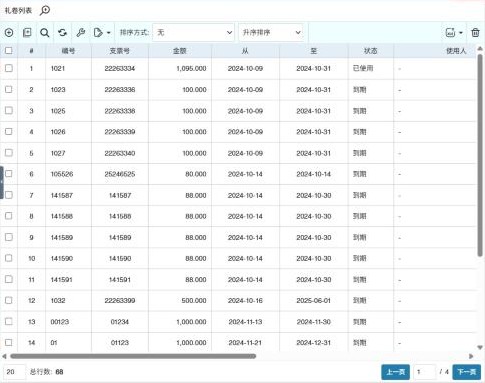
Task: Click the refresh list icon
Action: tap(63, 32)
